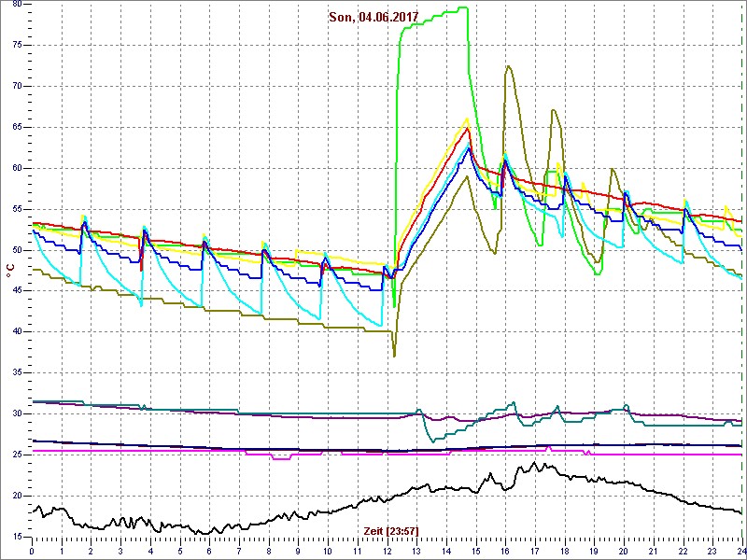The image size is (747, 560).
Task: Click hour '13' on the time axis
Action: pyautogui.click(x=416, y=551)
